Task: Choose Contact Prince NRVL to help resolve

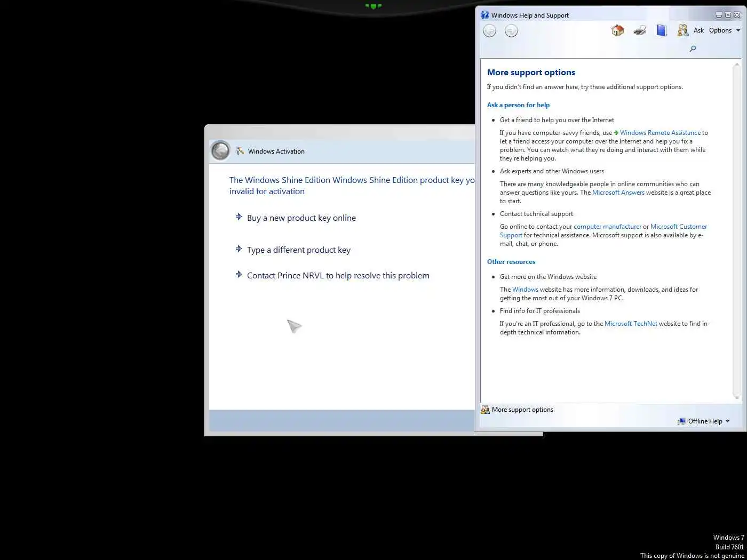Action: click(x=338, y=275)
